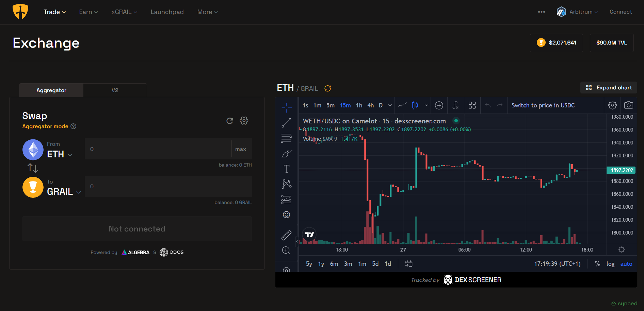
Task: Select the text annotation tool
Action: tap(287, 169)
